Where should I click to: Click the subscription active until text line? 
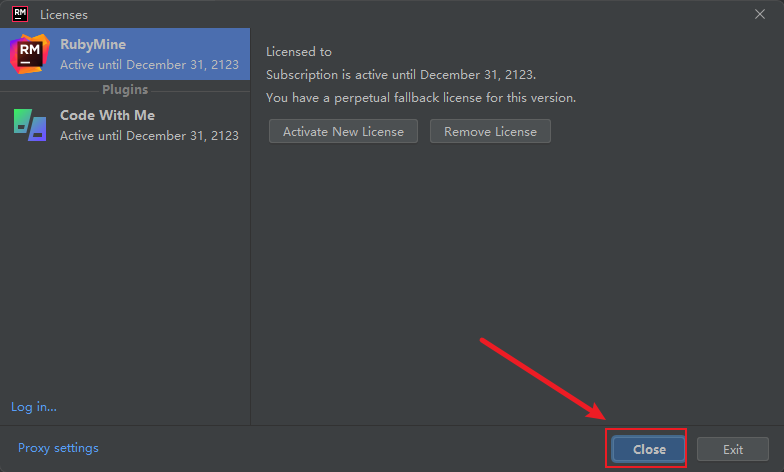point(401,74)
